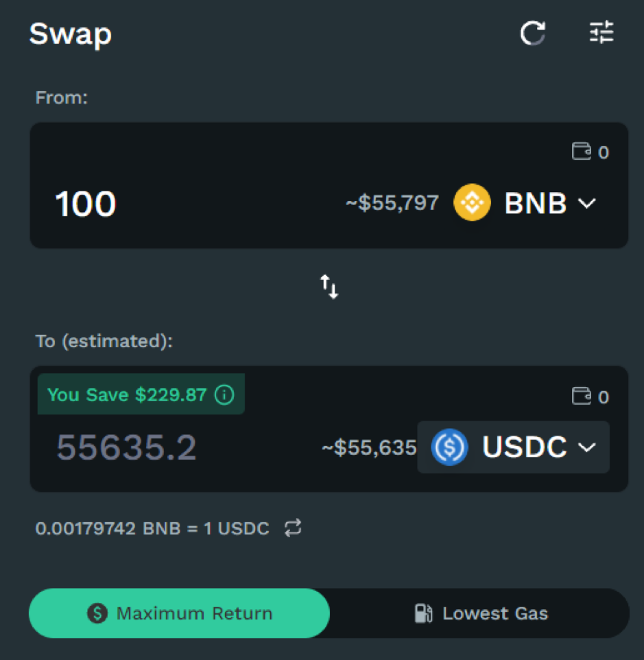Click the wallet balance icon in From box
The image size is (644, 660).
(581, 152)
